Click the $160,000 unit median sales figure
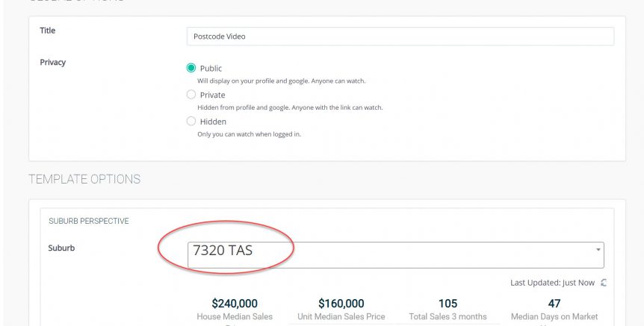 click(x=341, y=304)
